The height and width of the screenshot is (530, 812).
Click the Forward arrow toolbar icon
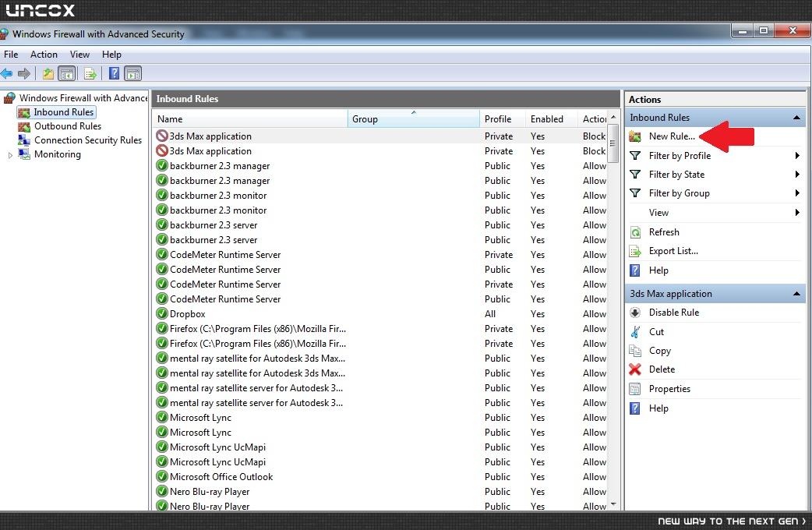[x=24, y=73]
